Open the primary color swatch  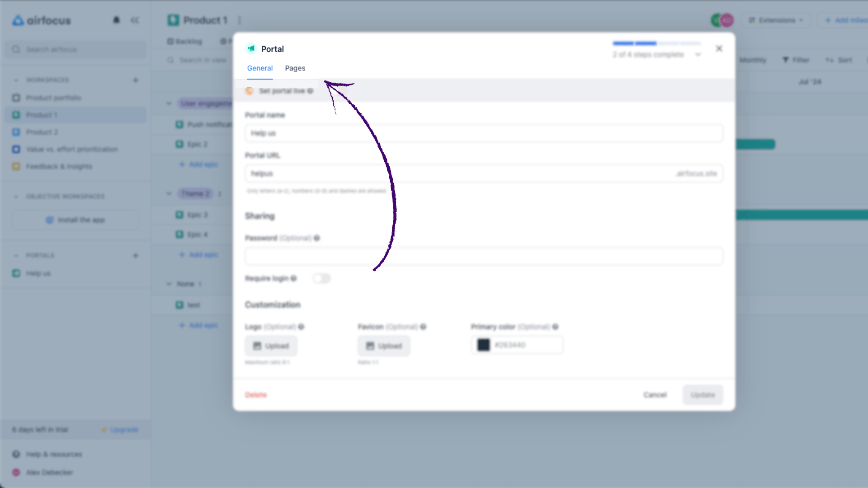point(483,345)
